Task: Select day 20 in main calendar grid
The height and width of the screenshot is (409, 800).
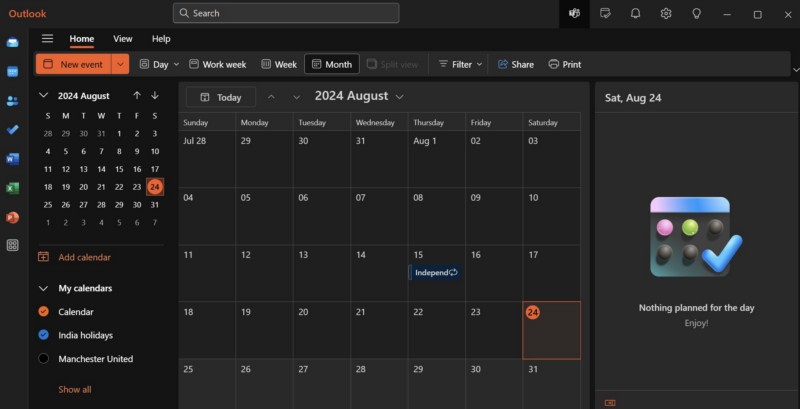Action: point(322,330)
